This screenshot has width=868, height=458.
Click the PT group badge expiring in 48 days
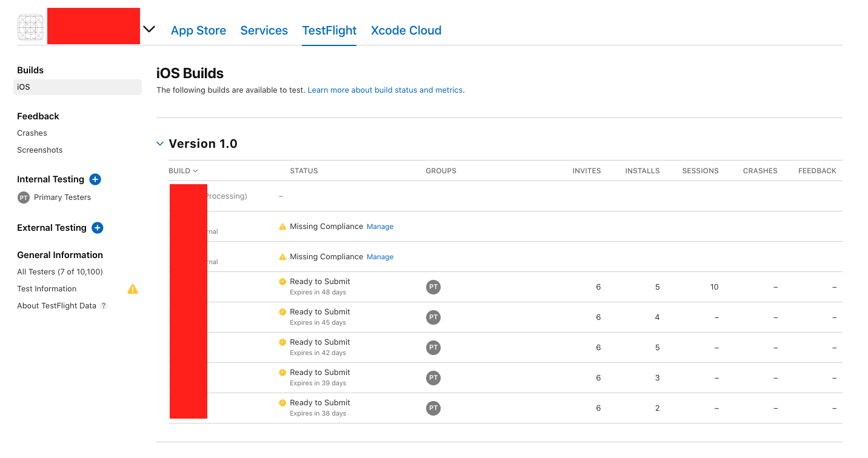click(x=433, y=287)
